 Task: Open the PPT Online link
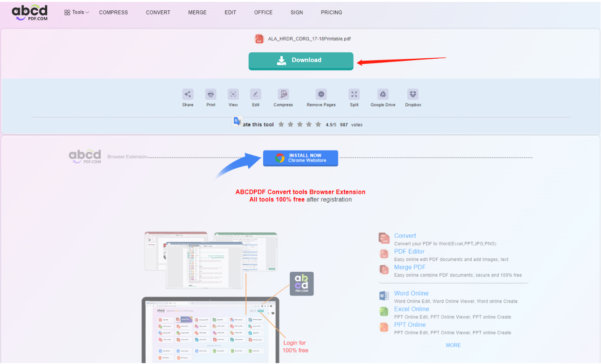(410, 325)
